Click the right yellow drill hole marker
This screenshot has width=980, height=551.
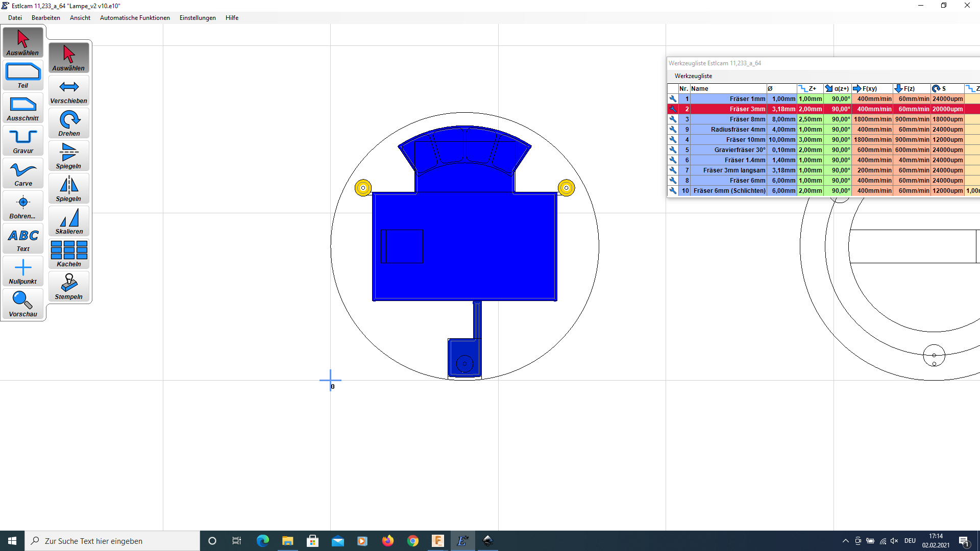click(x=566, y=188)
